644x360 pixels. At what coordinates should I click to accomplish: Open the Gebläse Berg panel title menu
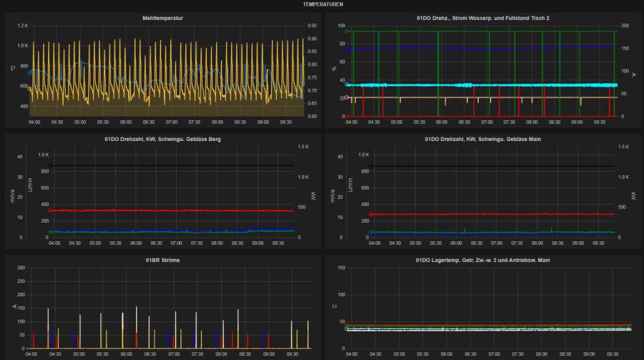click(x=164, y=139)
